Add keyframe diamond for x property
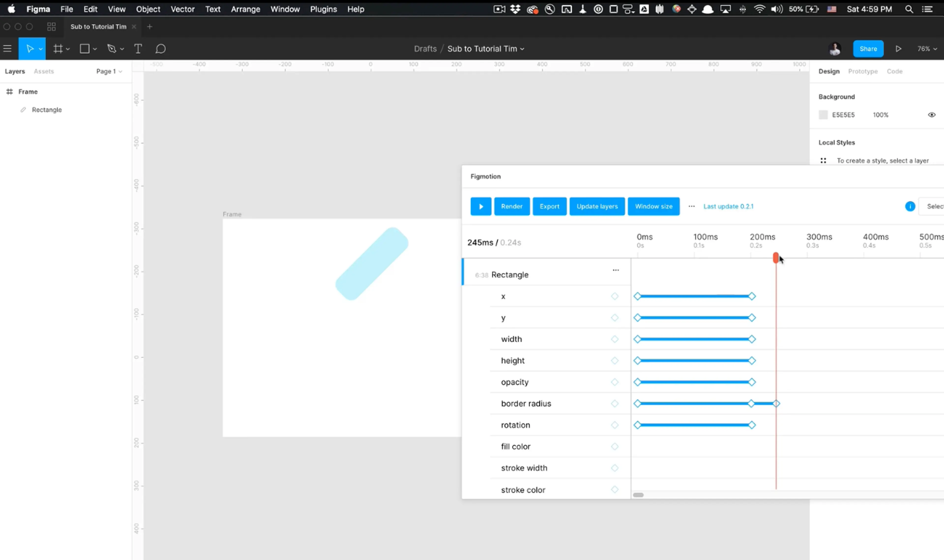The image size is (944, 560). 614,296
